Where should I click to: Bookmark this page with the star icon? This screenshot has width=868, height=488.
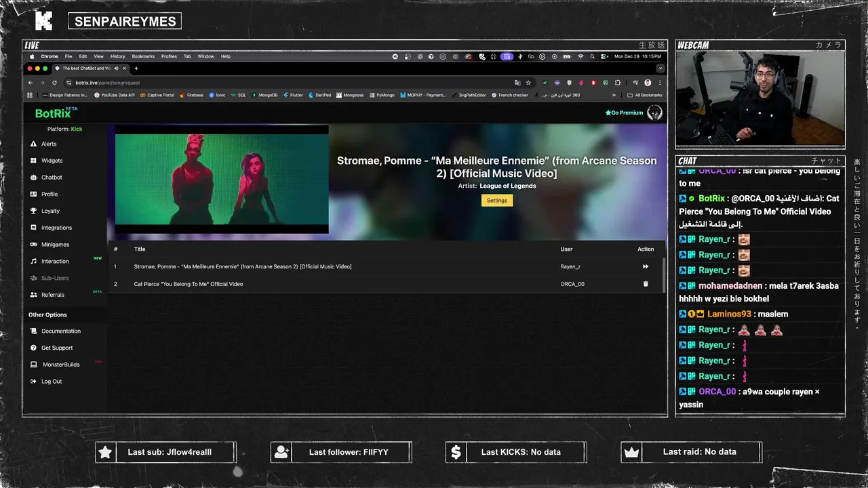pyautogui.click(x=528, y=83)
